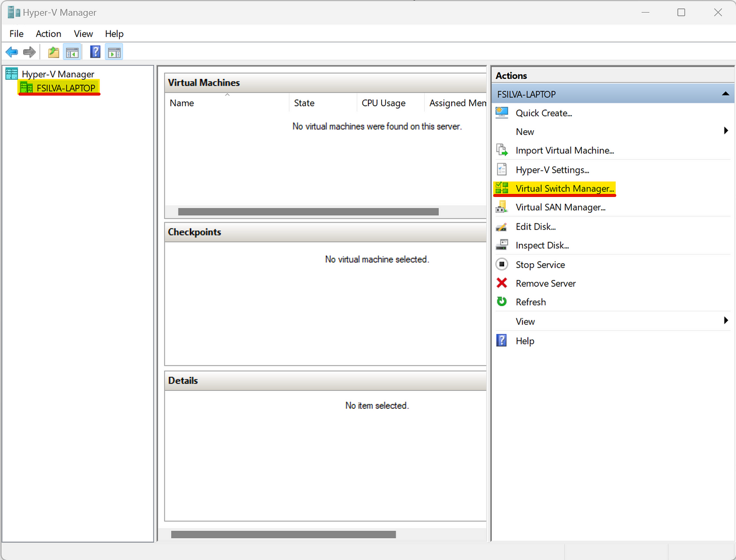The image size is (736, 560).
Task: Click the Actions pane title
Action: click(x=511, y=76)
